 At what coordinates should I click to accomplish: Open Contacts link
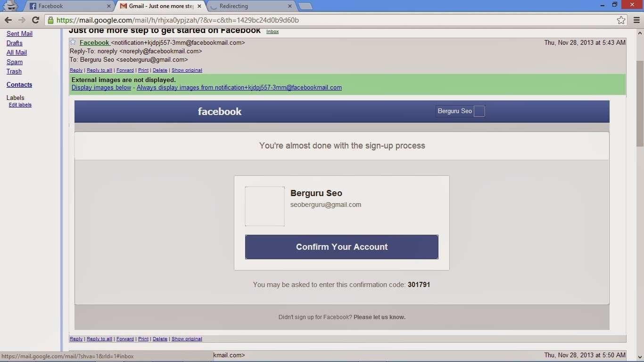pos(19,84)
